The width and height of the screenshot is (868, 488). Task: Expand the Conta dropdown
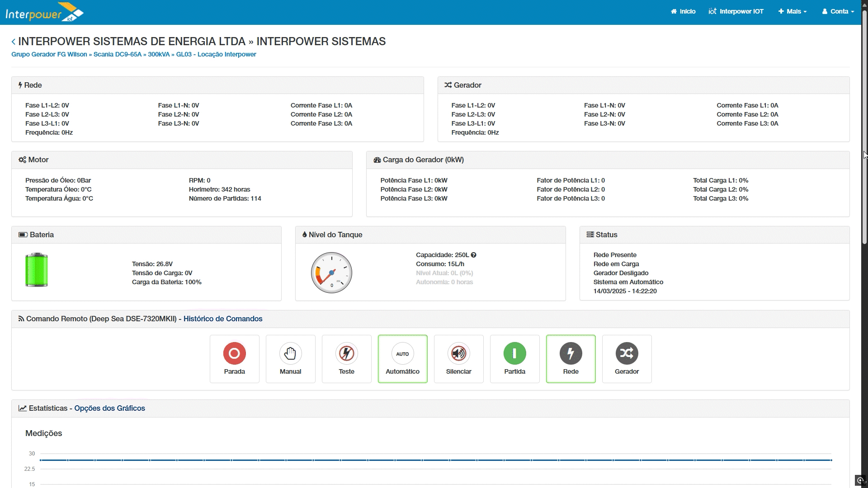click(x=838, y=11)
